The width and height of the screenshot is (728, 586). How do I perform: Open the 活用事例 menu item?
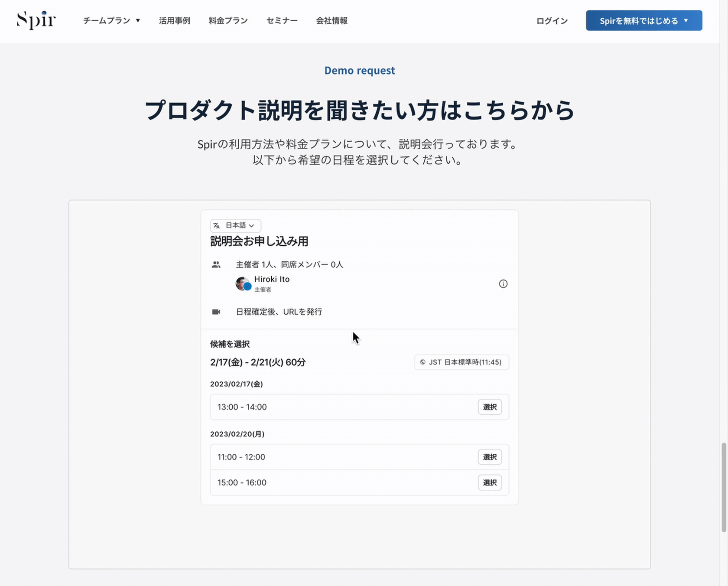pyautogui.click(x=175, y=20)
